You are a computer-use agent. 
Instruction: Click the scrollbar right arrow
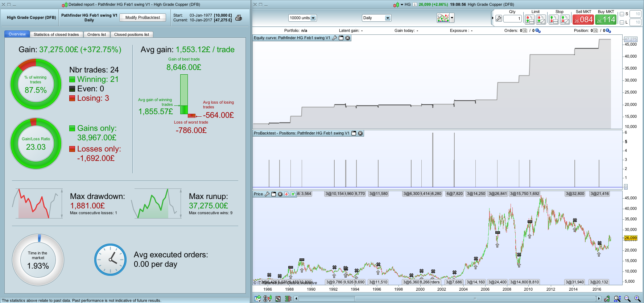(599, 299)
